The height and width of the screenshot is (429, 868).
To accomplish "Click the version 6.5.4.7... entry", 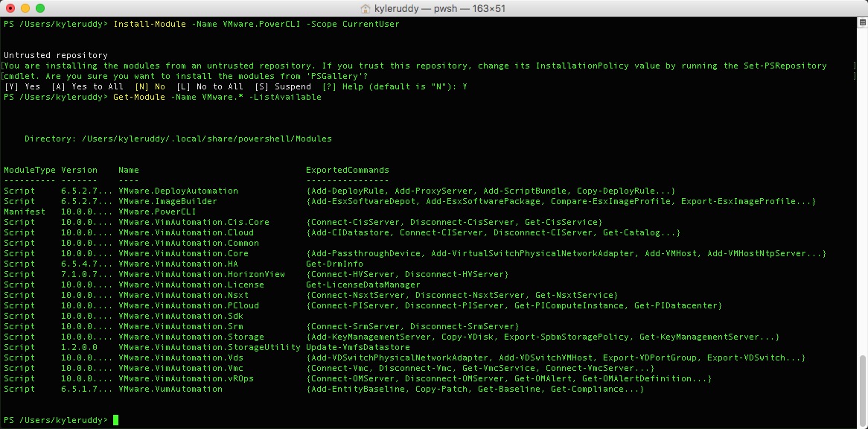I will pos(87,264).
